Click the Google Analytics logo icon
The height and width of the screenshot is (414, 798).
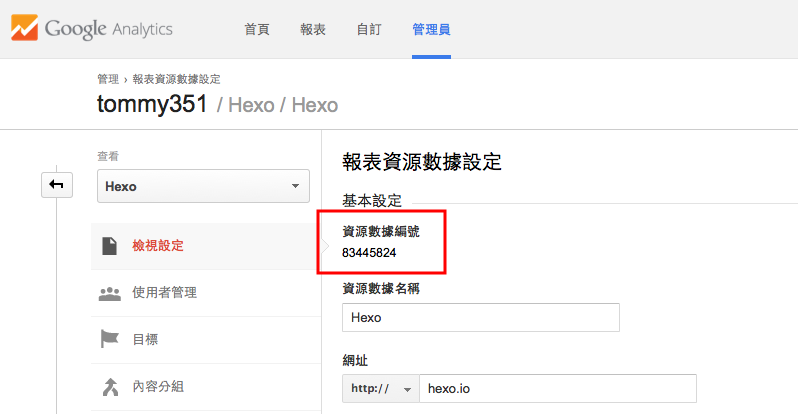(25, 28)
